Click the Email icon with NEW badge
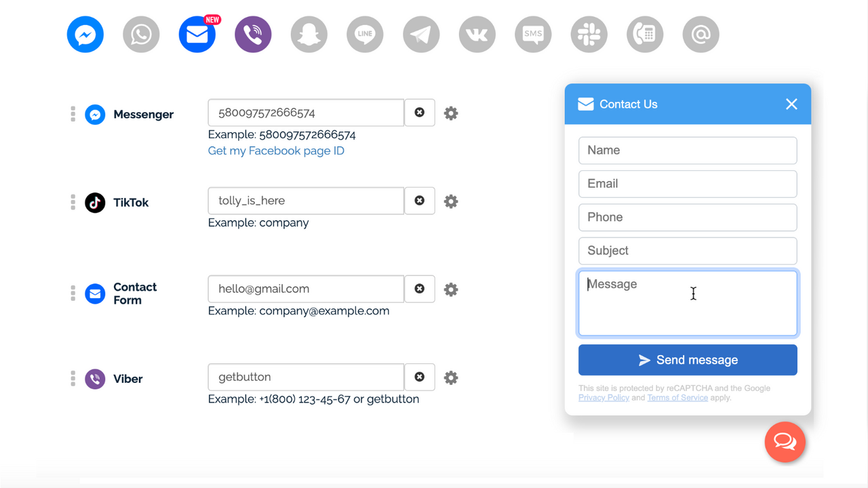 [197, 35]
